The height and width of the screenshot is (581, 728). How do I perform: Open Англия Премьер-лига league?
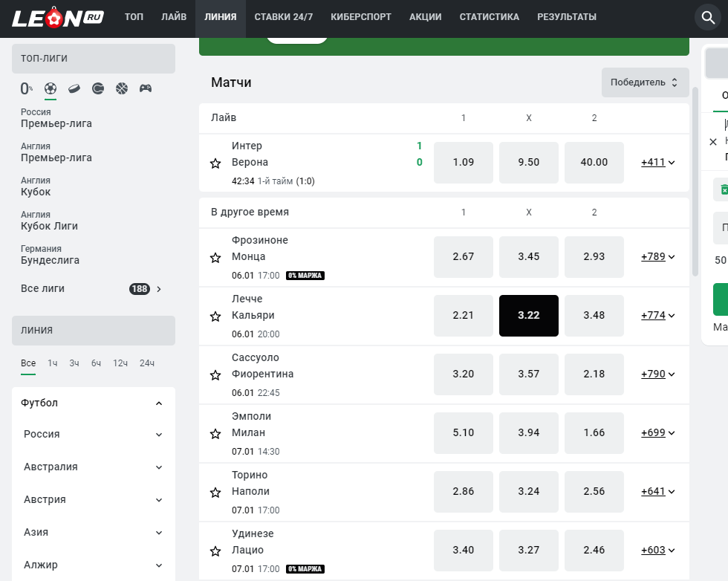point(56,152)
